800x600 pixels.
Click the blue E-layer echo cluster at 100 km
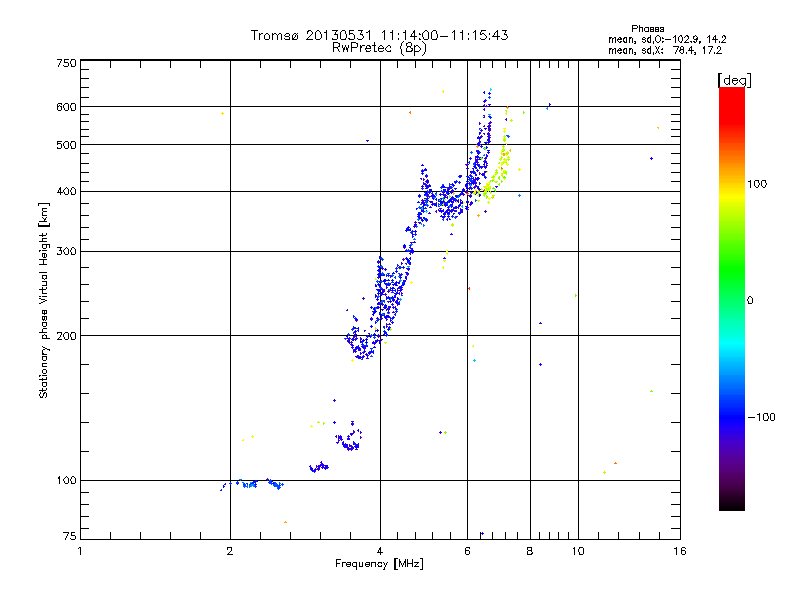(x=252, y=484)
